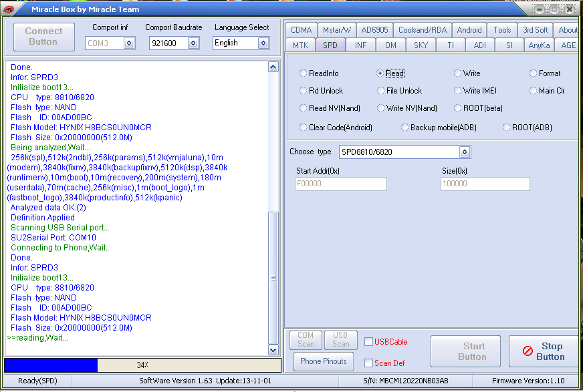Click the Start Button
Image resolution: width=583 pixels, height=392 pixels.
[x=465, y=351]
